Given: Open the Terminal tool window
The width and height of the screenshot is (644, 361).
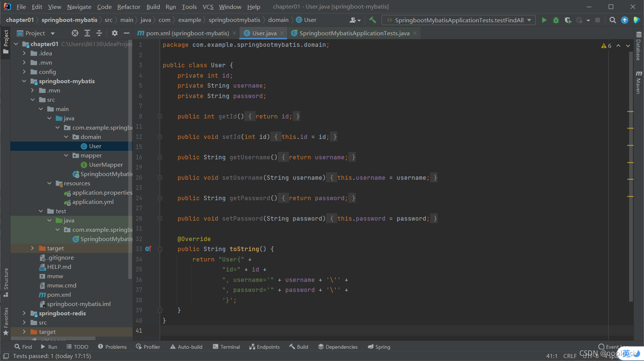Looking at the screenshot, I should click(227, 347).
